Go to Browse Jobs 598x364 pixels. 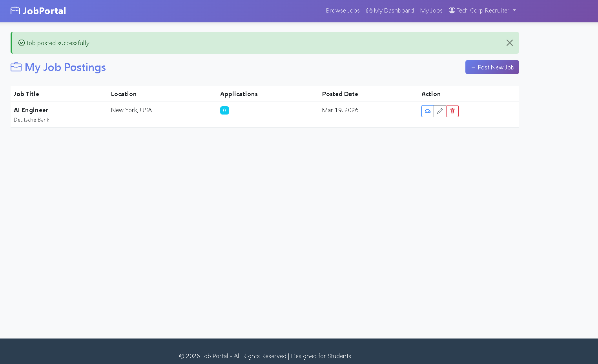pos(343,11)
